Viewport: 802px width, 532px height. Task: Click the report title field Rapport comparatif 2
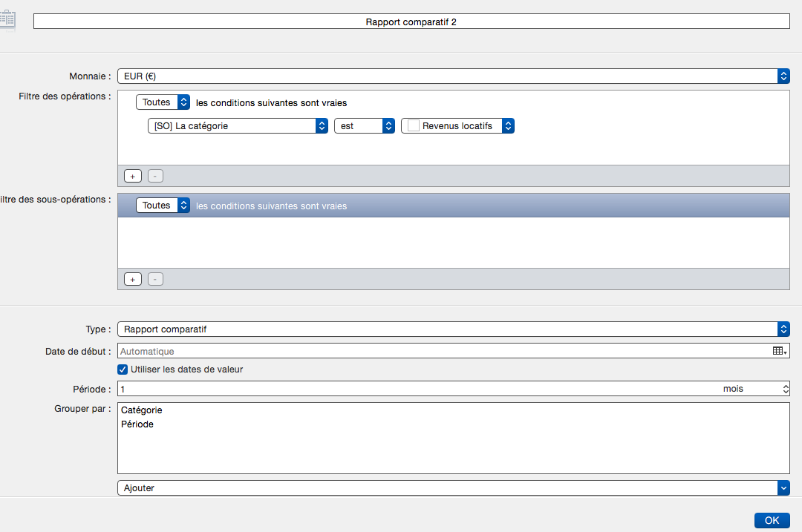[411, 22]
